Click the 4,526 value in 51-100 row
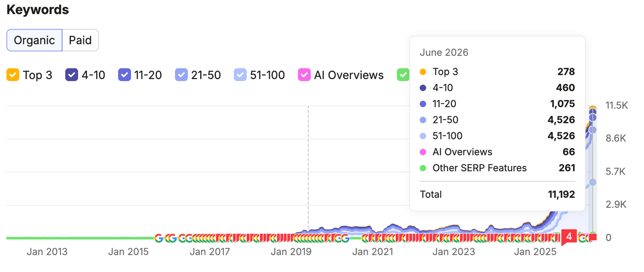 tap(561, 136)
